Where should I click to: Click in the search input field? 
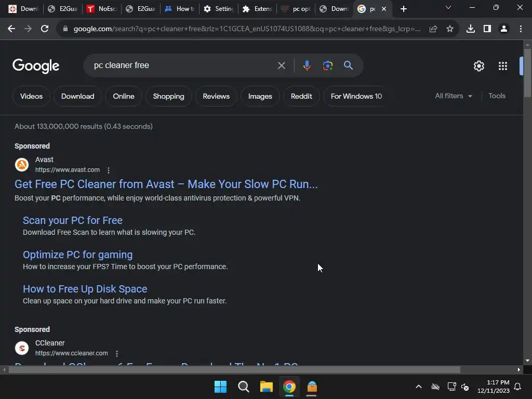pyautogui.click(x=183, y=65)
